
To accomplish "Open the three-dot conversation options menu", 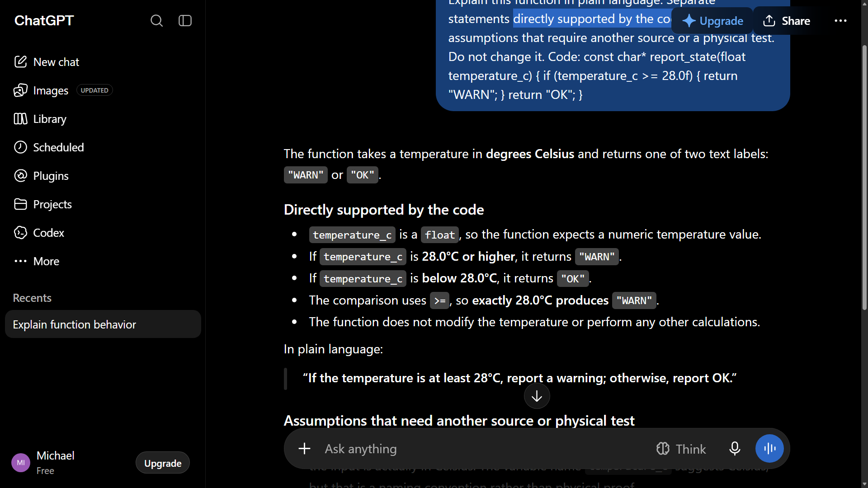I will [840, 21].
